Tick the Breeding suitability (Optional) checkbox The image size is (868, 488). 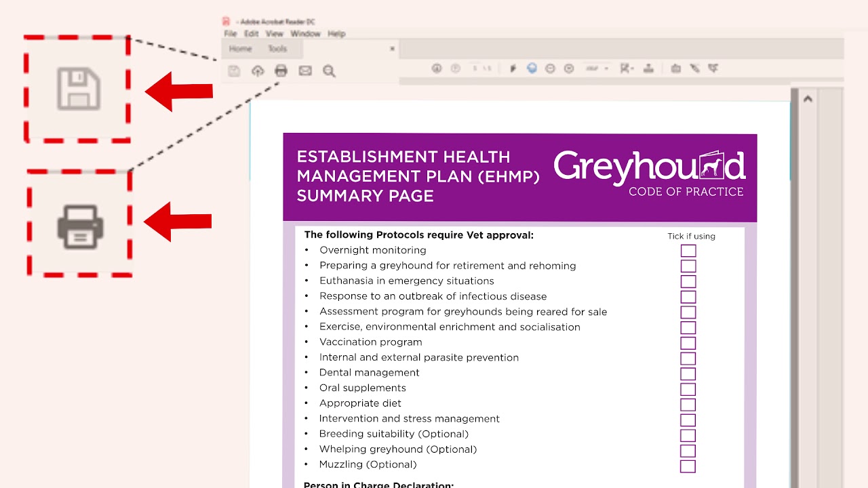click(x=688, y=435)
